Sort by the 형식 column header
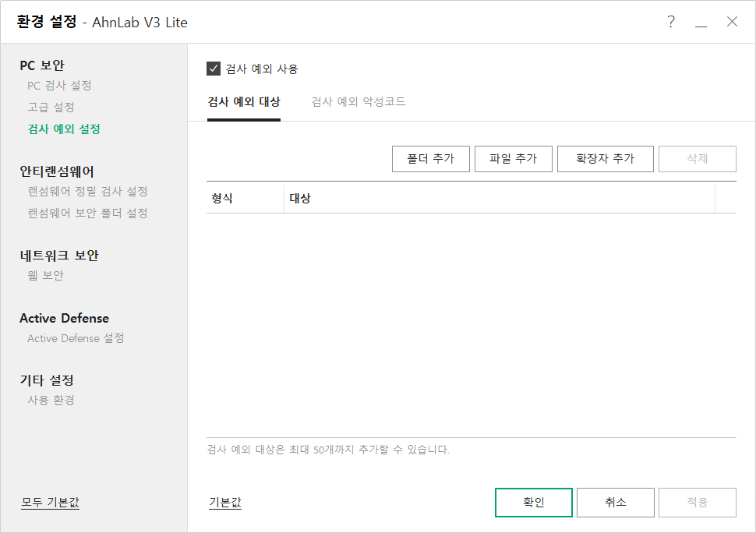756x533 pixels. point(245,198)
